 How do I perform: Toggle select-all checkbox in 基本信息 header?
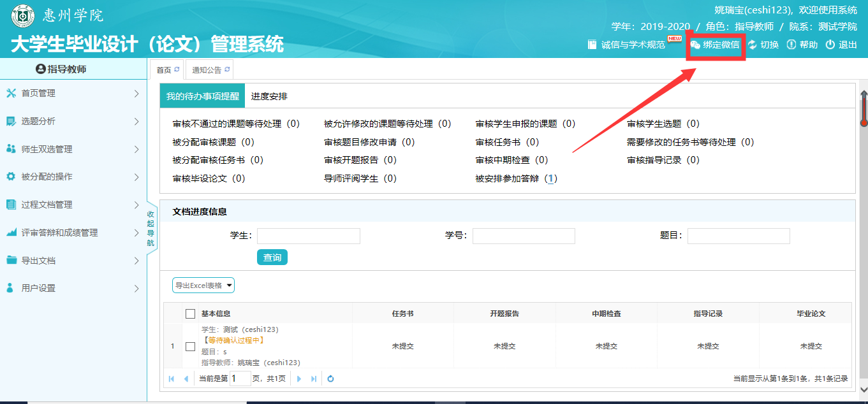click(190, 314)
